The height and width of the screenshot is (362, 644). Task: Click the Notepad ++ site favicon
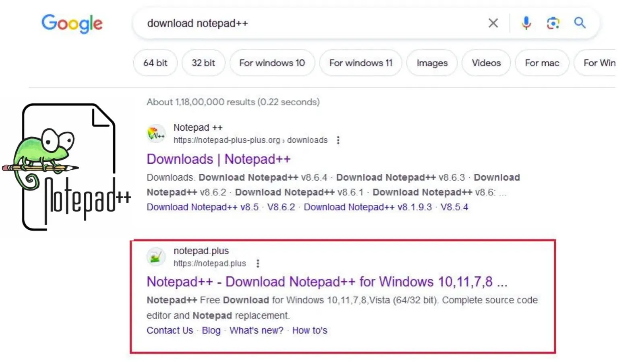click(156, 134)
